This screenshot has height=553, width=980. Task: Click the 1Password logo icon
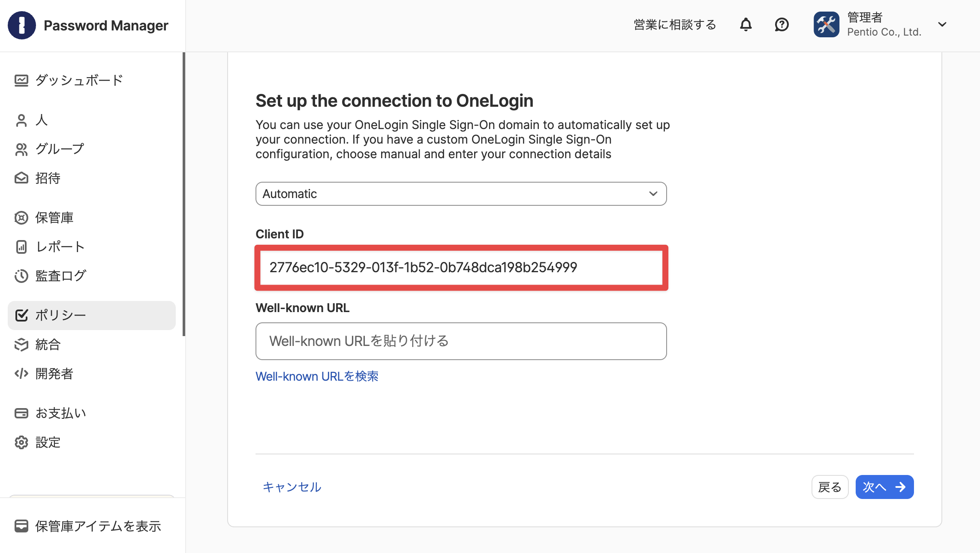(21, 25)
